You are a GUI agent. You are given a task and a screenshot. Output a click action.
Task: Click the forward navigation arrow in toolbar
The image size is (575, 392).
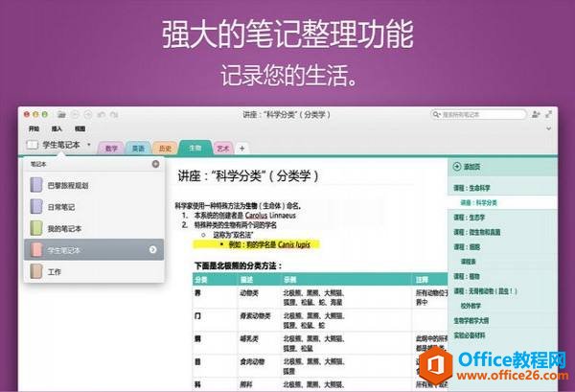click(88, 114)
